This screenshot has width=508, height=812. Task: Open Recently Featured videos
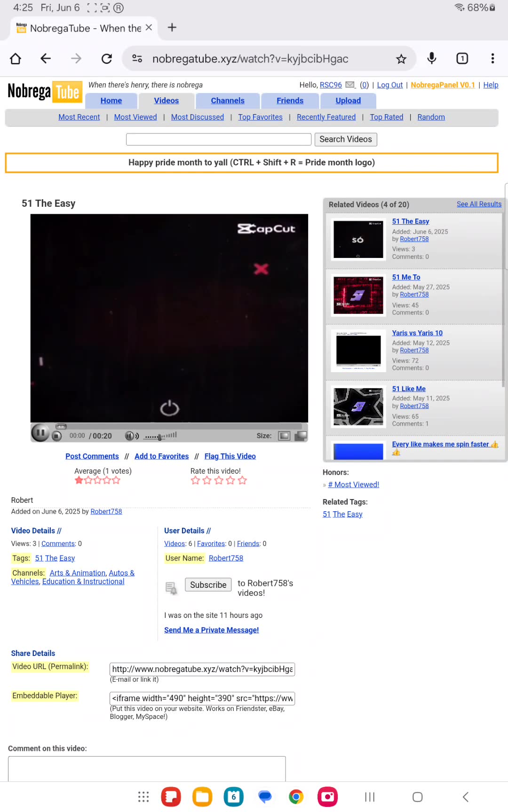click(x=326, y=117)
